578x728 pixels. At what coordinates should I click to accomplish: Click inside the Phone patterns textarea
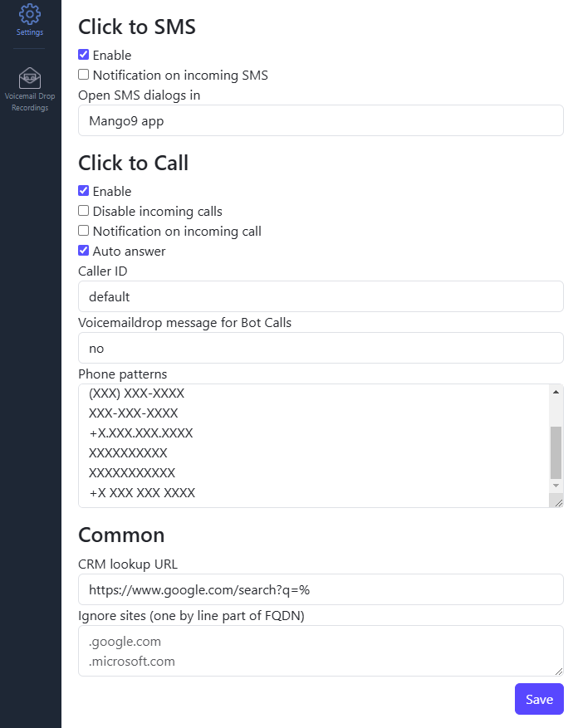coord(316,440)
